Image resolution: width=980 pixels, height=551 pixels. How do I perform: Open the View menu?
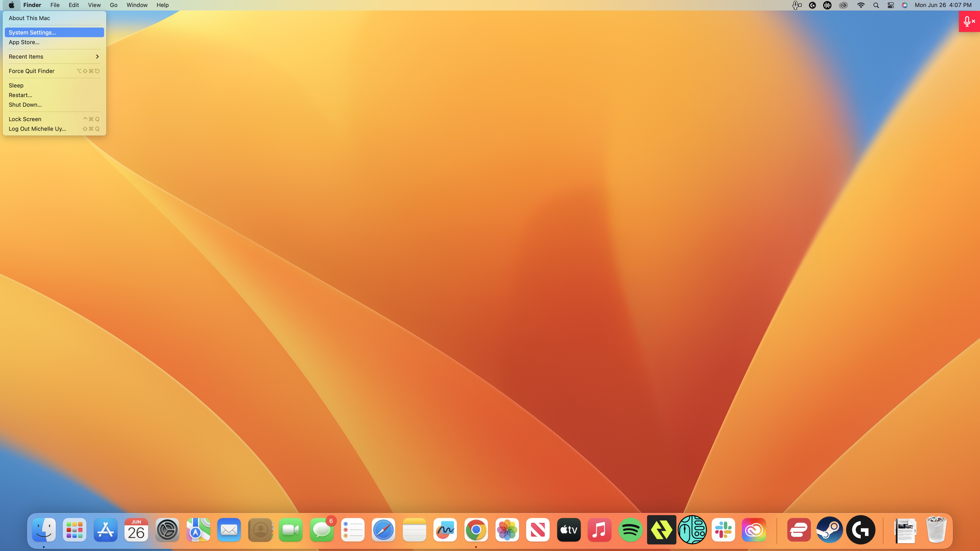click(x=94, y=5)
